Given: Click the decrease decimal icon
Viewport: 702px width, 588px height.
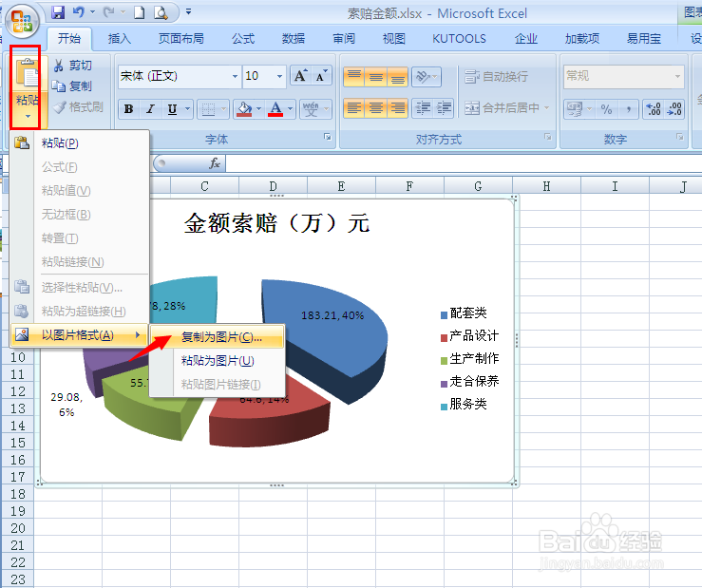Looking at the screenshot, I should (674, 109).
